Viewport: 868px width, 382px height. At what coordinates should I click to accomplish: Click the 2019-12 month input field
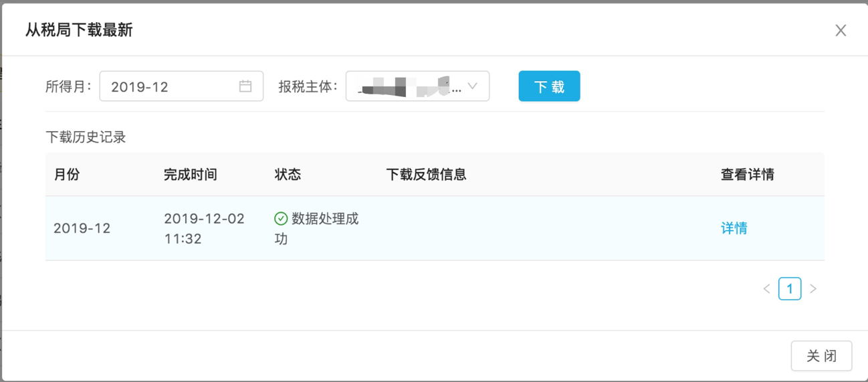[181, 86]
